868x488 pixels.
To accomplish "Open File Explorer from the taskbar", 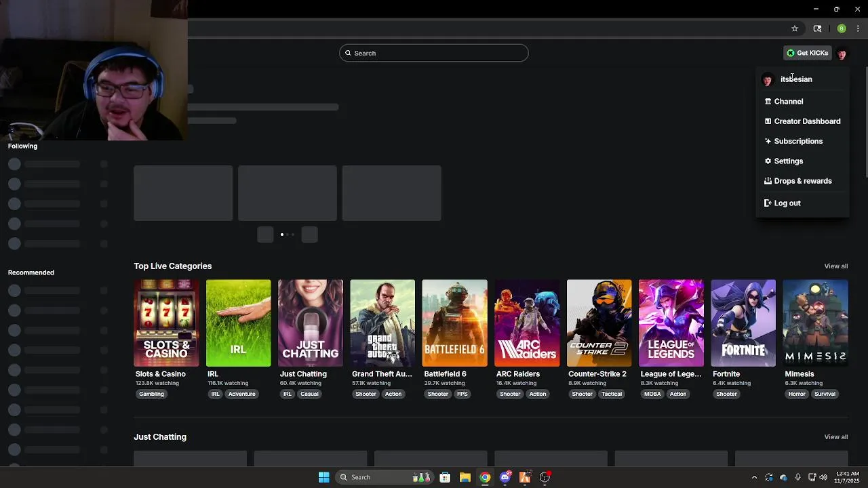I will click(465, 477).
